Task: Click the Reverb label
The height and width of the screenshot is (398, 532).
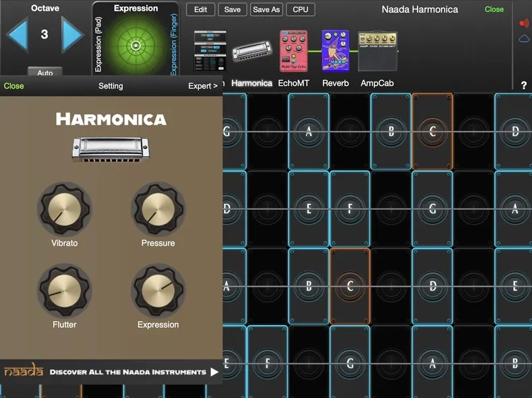Action: point(335,83)
